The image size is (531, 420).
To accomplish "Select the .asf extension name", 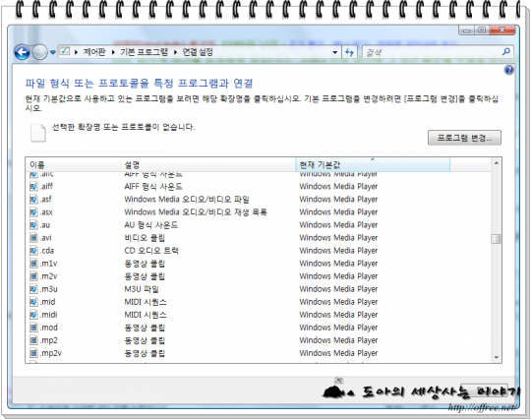I will click(45, 199).
